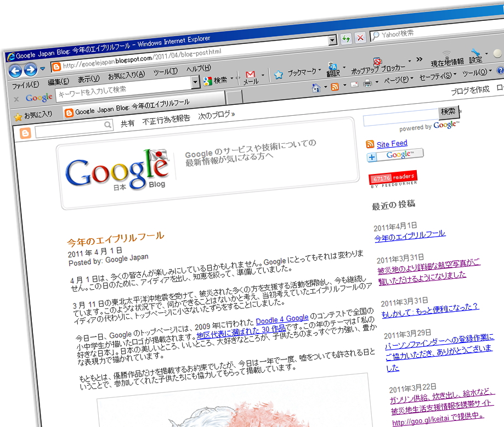The image size is (504, 427).
Task: Open the Site Feed link
Action: pyautogui.click(x=392, y=144)
